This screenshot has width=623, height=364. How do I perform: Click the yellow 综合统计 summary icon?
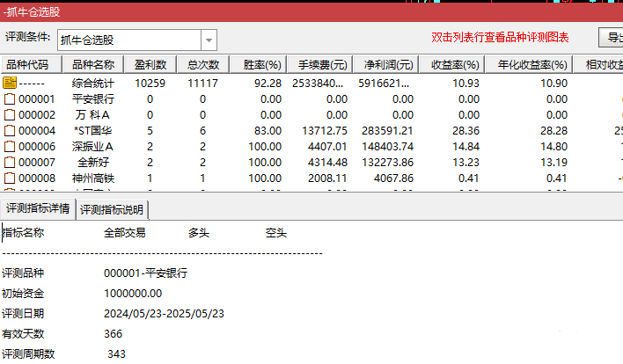(x=10, y=83)
